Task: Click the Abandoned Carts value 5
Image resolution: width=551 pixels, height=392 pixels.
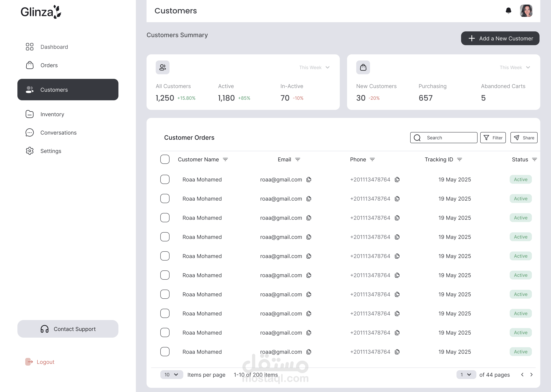Action: tap(483, 98)
